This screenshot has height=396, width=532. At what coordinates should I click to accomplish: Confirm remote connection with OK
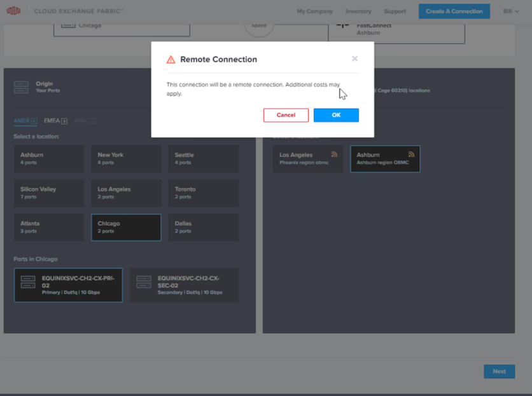(x=336, y=115)
